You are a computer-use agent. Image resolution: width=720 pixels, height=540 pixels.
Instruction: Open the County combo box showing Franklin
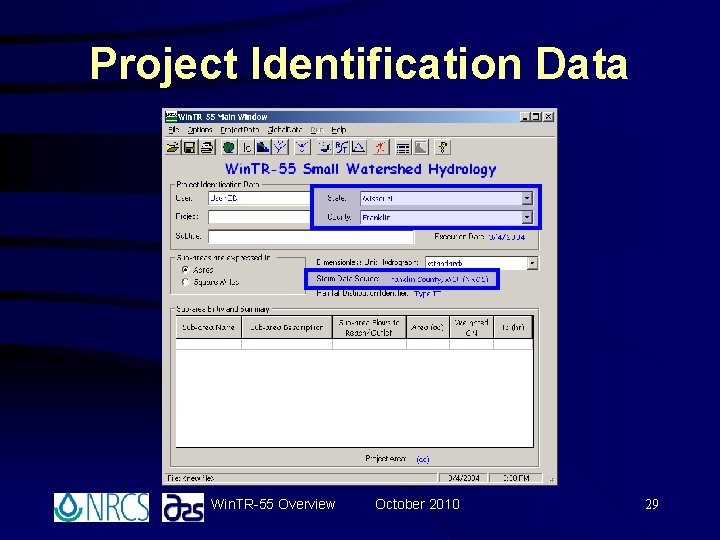point(446,217)
